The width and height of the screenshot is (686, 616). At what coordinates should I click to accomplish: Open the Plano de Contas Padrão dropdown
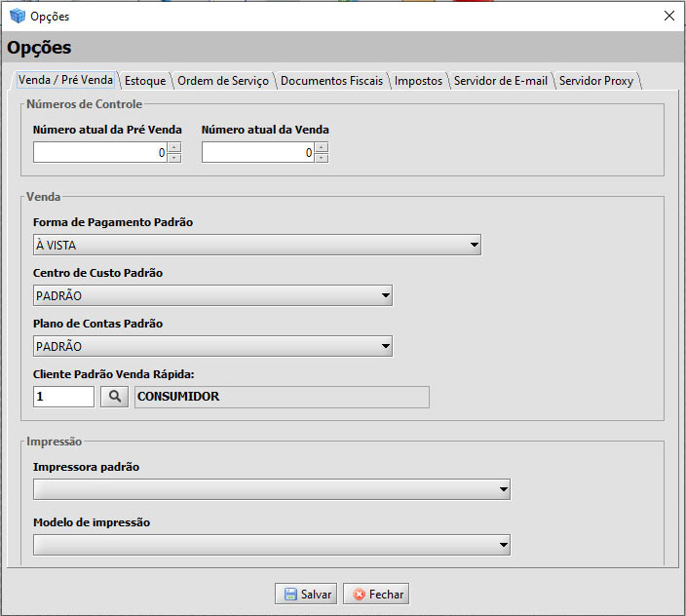point(385,346)
